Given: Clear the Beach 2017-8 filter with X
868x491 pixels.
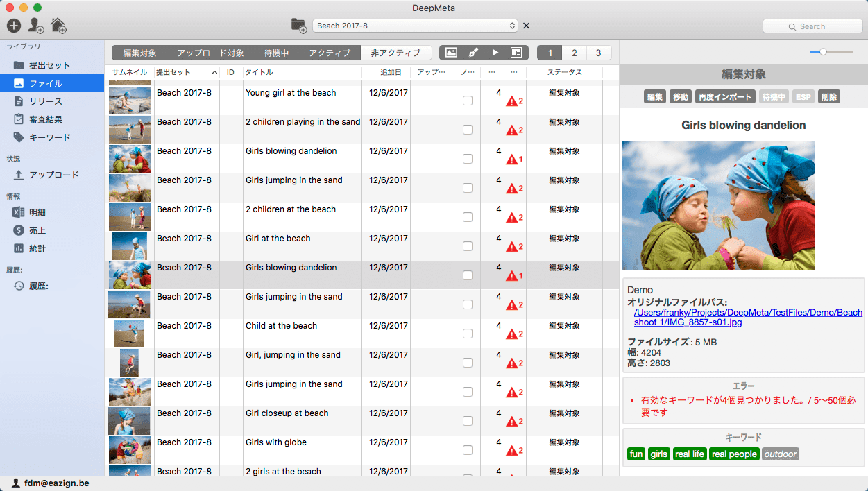Looking at the screenshot, I should point(526,26).
